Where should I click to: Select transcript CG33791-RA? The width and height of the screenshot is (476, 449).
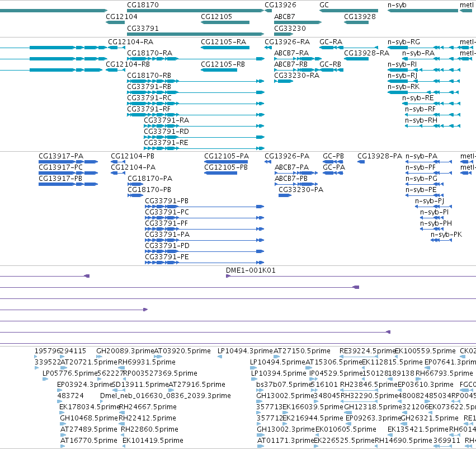pyautogui.click(x=204, y=126)
